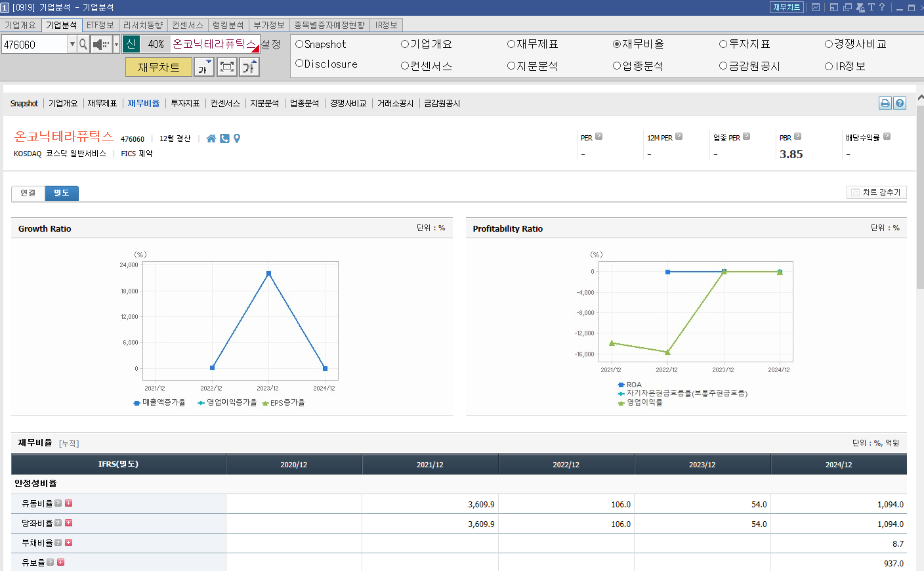The image size is (924, 571).
Task: Click help icon beside 부채비율
Action: [x=58, y=543]
